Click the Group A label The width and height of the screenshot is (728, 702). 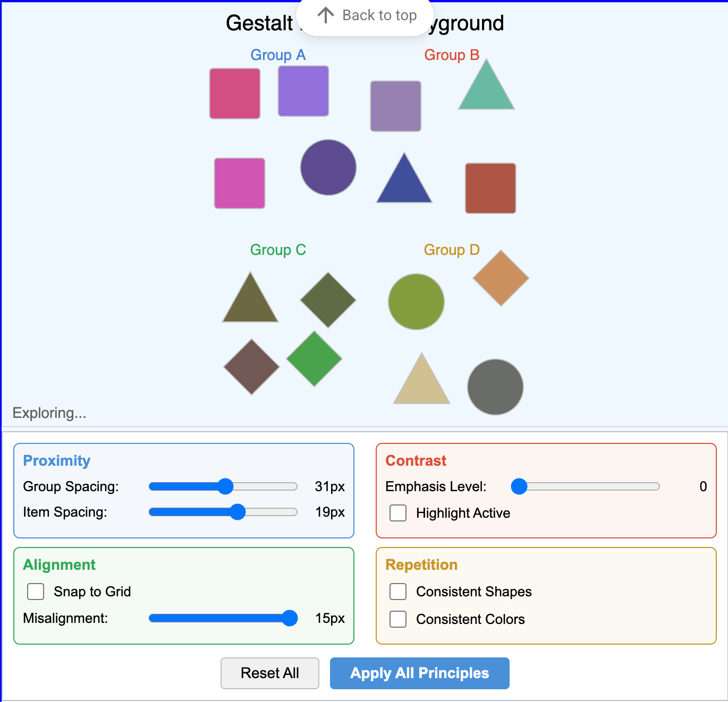[278, 55]
